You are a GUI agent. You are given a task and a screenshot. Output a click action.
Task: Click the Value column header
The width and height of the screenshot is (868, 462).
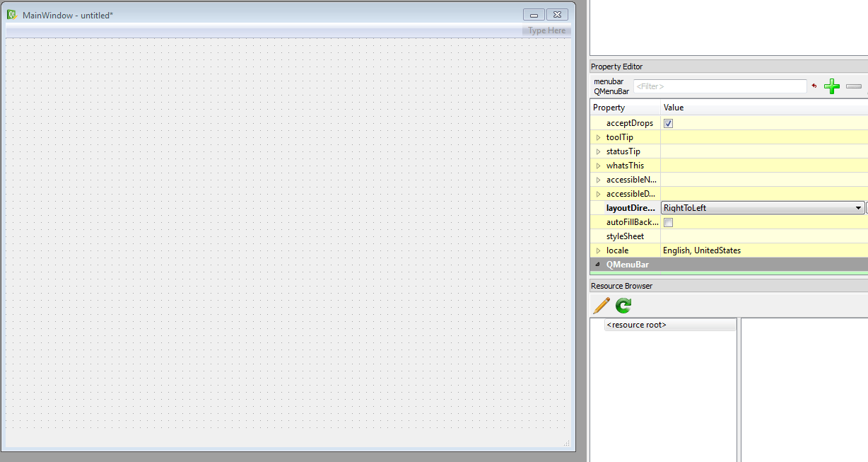click(672, 107)
